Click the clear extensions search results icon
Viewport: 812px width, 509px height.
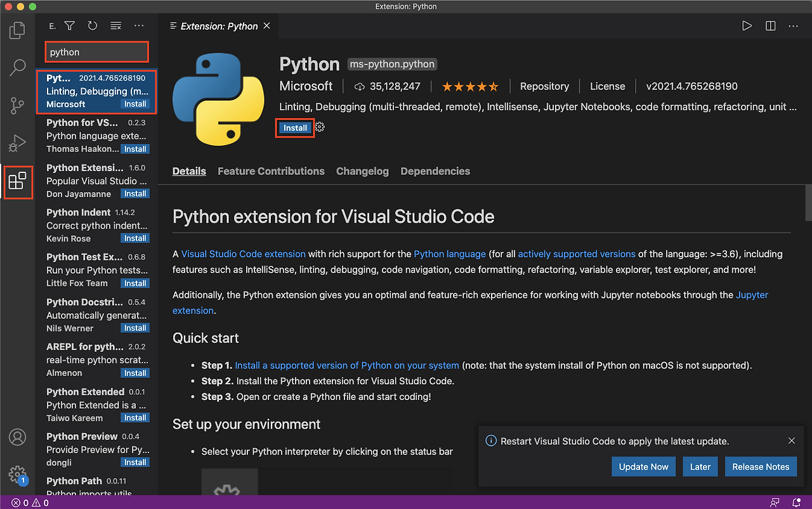[115, 26]
